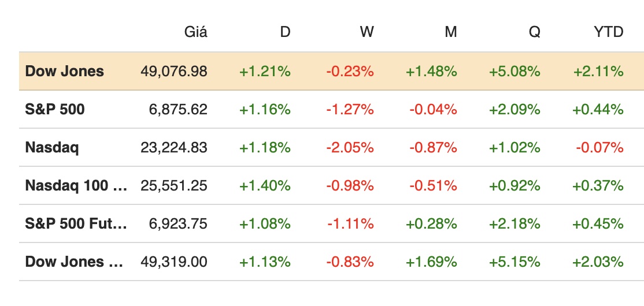This screenshot has width=644, height=306.
Task: Open Dow Jones futures entry
Action: [73, 262]
